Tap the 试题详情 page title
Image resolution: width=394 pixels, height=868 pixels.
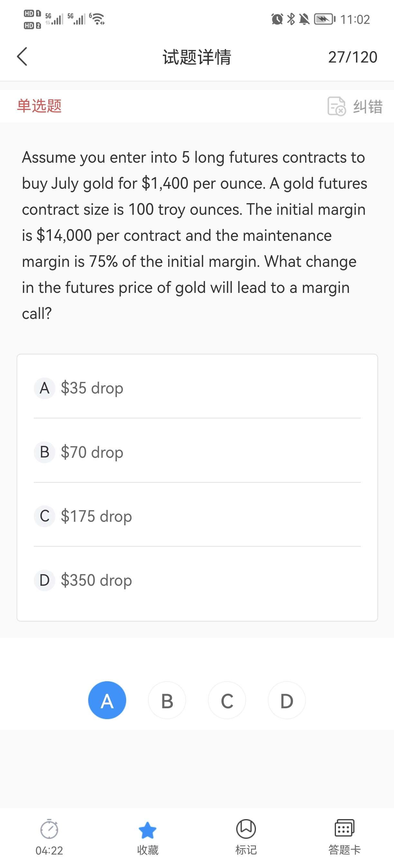point(197,57)
